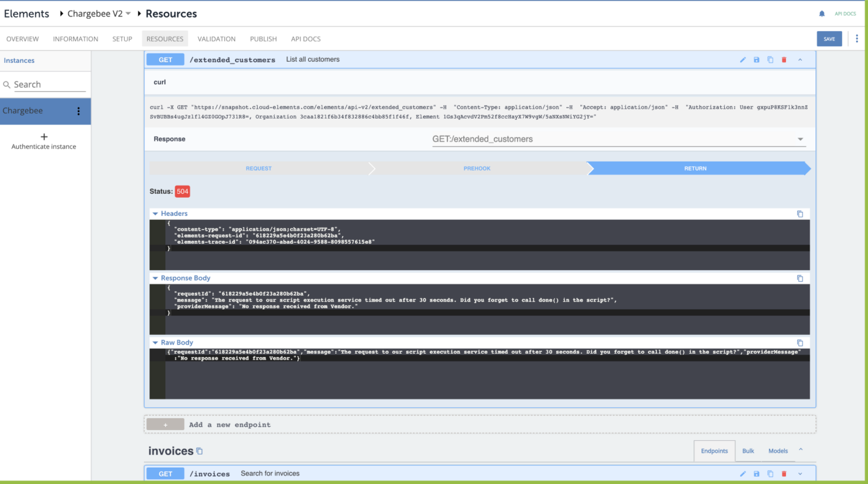The width and height of the screenshot is (868, 484).
Task: Show the PREHOOK step
Action: pyautogui.click(x=477, y=168)
